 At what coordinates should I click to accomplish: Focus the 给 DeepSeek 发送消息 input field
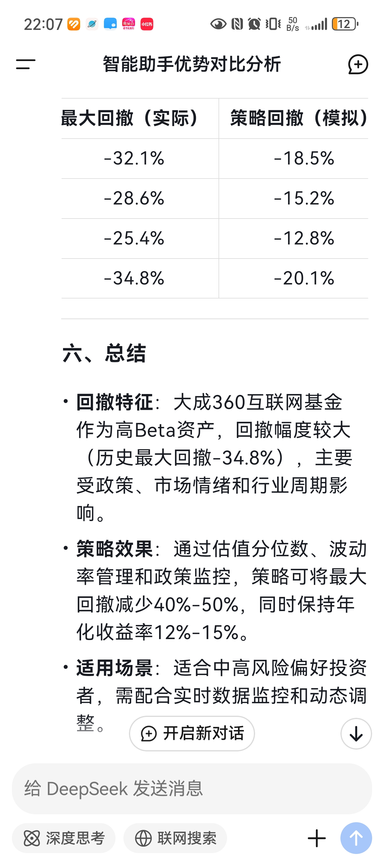click(x=192, y=788)
